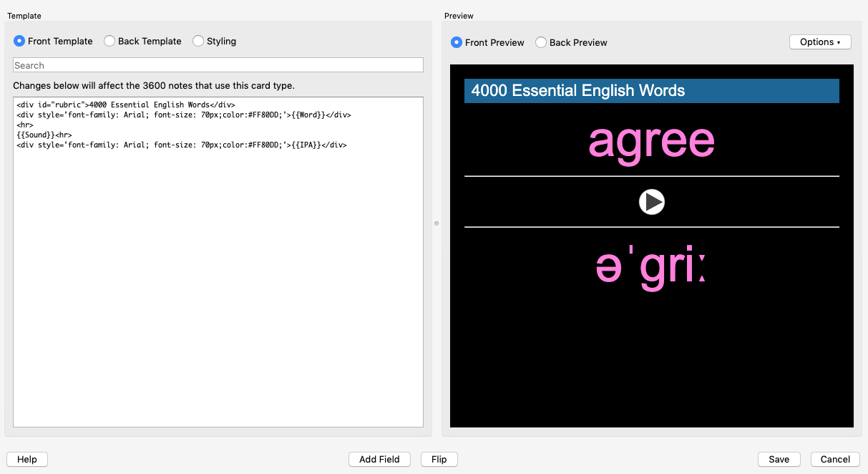Click the first <hr> line in the editor
This screenshot has width=868, height=474.
(24, 125)
